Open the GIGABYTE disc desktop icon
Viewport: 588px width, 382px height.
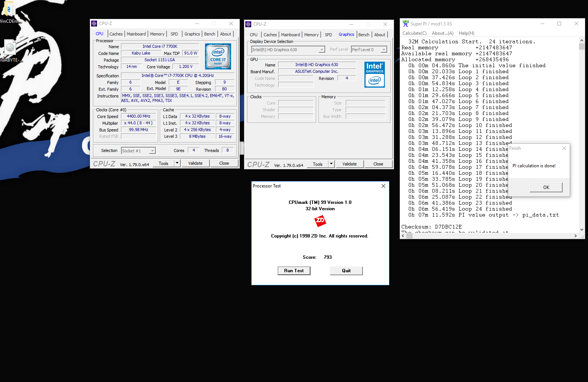tap(10, 51)
